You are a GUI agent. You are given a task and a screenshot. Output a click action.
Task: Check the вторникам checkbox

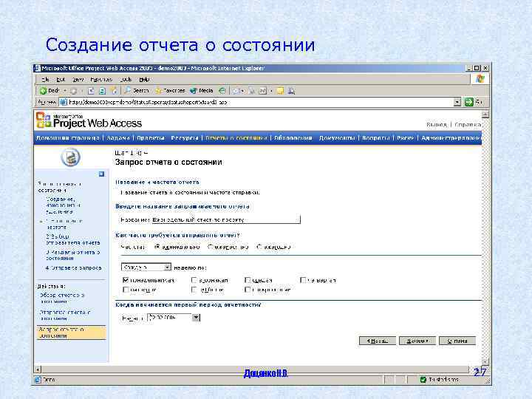194,280
